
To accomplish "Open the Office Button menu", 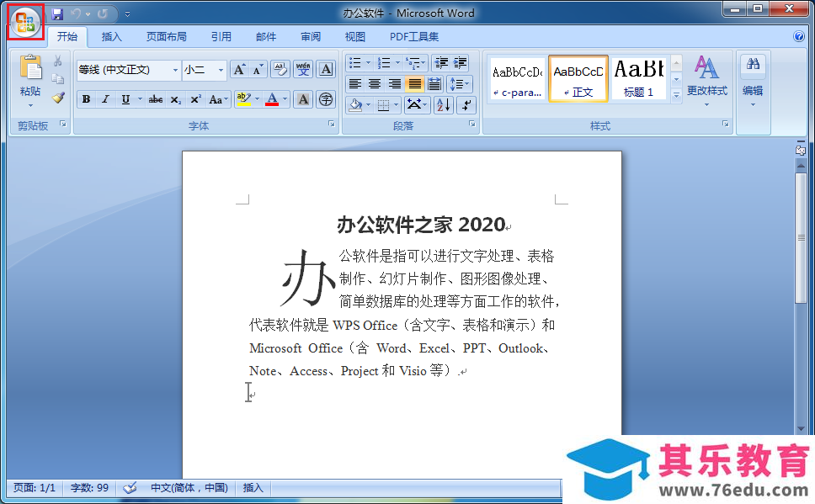I will [x=25, y=23].
